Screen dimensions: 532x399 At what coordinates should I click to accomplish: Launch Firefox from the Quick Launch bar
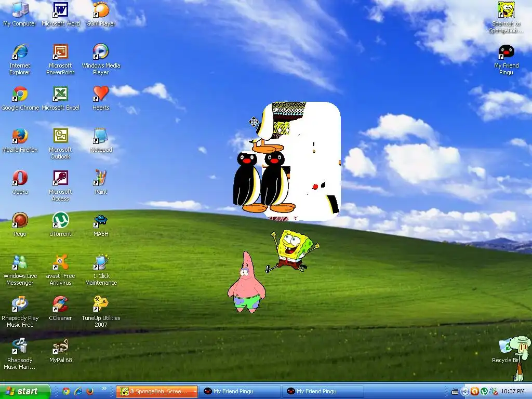click(90, 391)
